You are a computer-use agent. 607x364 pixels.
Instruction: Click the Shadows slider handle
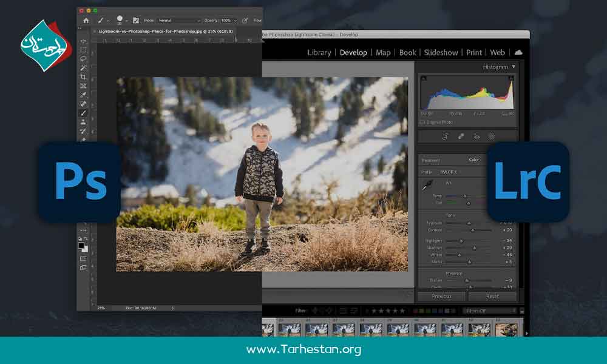point(474,248)
